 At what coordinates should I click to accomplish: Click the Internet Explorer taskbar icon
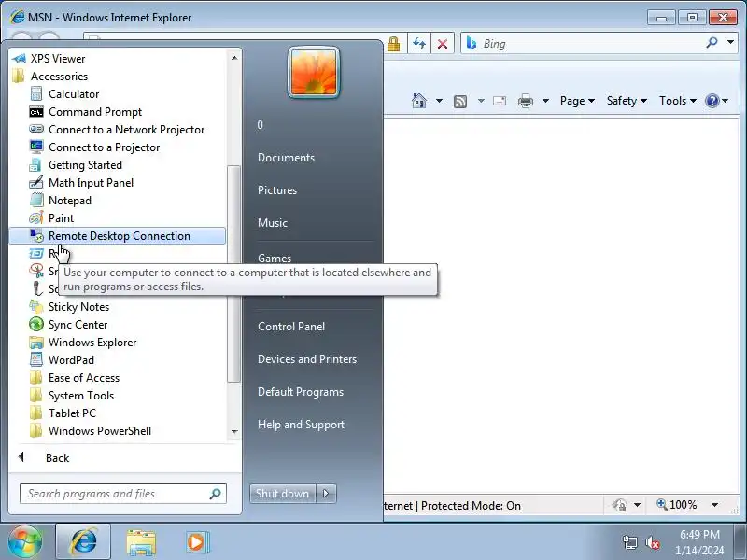pos(83,541)
